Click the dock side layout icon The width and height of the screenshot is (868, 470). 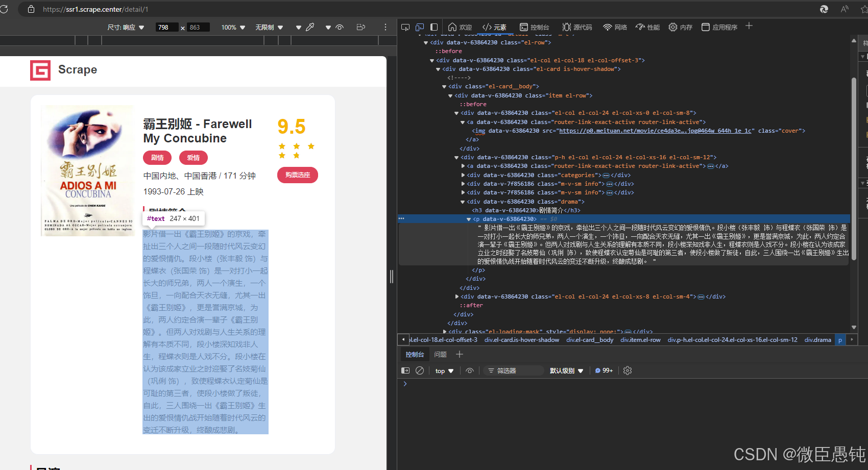click(x=434, y=27)
